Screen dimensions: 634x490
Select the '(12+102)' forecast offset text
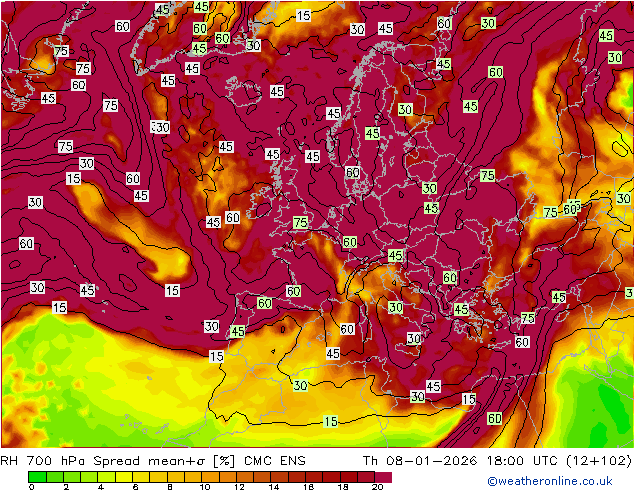click(598, 461)
